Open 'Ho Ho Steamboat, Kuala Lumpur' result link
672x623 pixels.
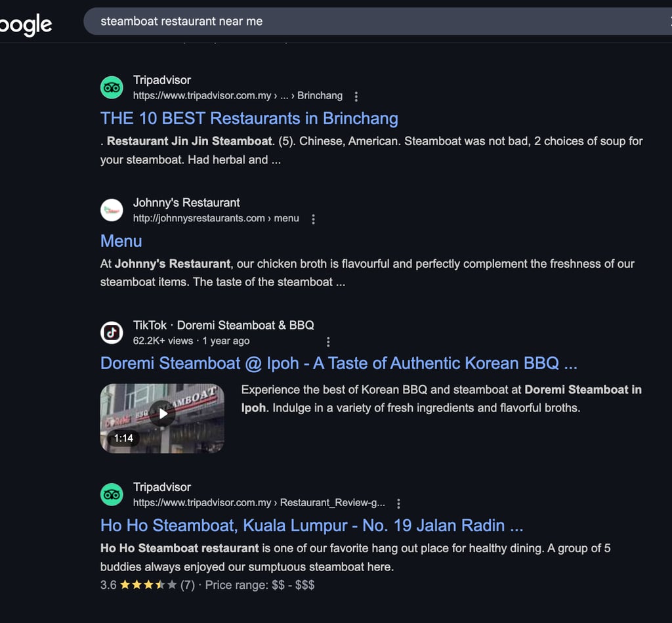click(x=311, y=526)
